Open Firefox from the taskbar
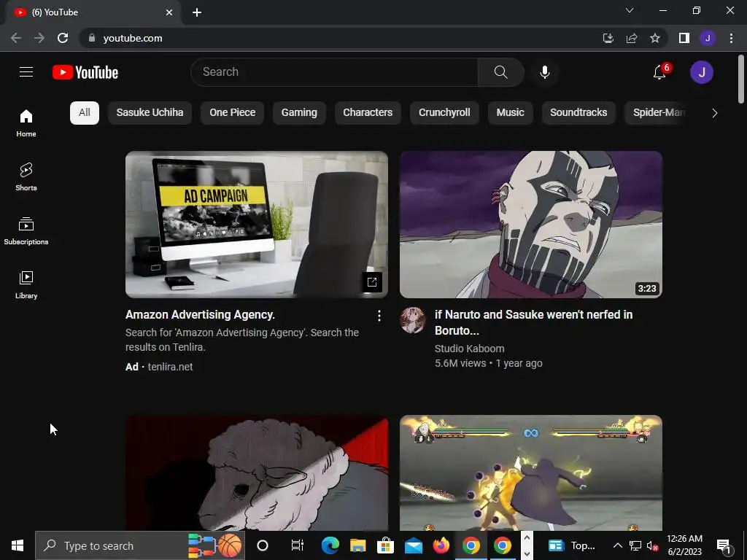This screenshot has width=747, height=560. pyautogui.click(x=441, y=545)
